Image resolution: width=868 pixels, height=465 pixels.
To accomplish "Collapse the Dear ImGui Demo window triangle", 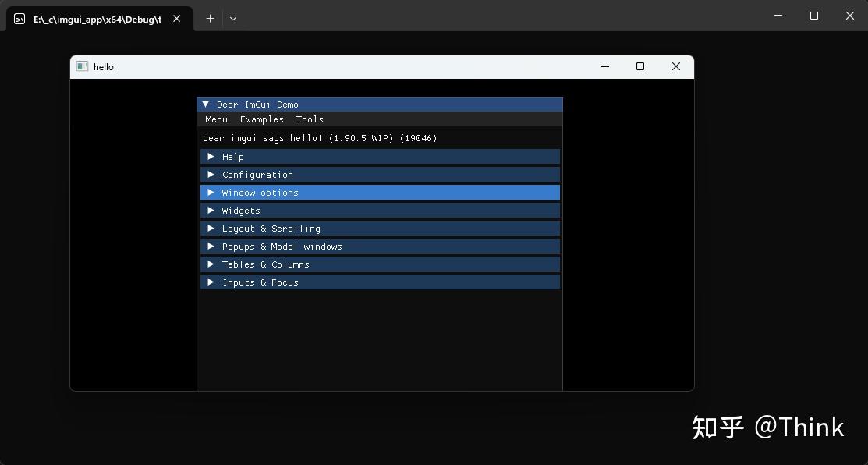I will (205, 104).
